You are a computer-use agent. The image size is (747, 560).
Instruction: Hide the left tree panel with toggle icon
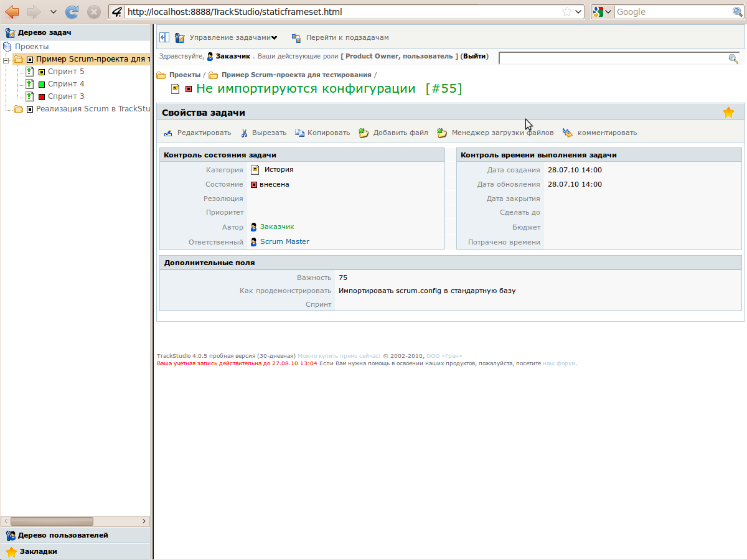(164, 38)
